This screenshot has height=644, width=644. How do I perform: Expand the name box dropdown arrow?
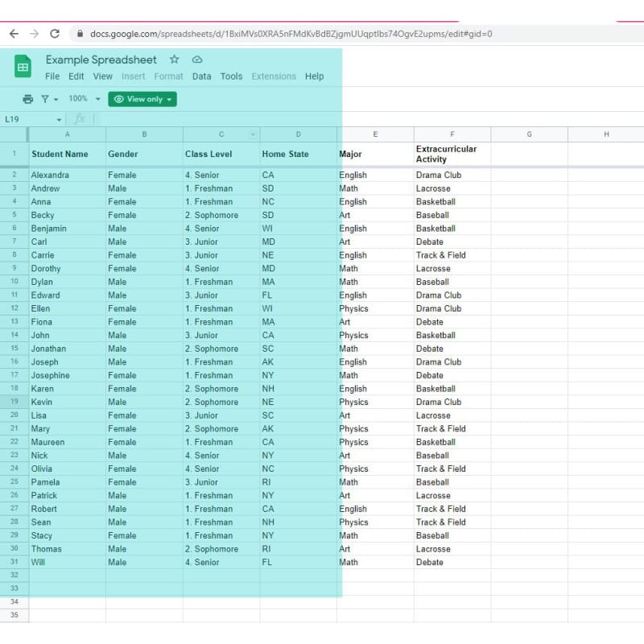[x=58, y=119]
